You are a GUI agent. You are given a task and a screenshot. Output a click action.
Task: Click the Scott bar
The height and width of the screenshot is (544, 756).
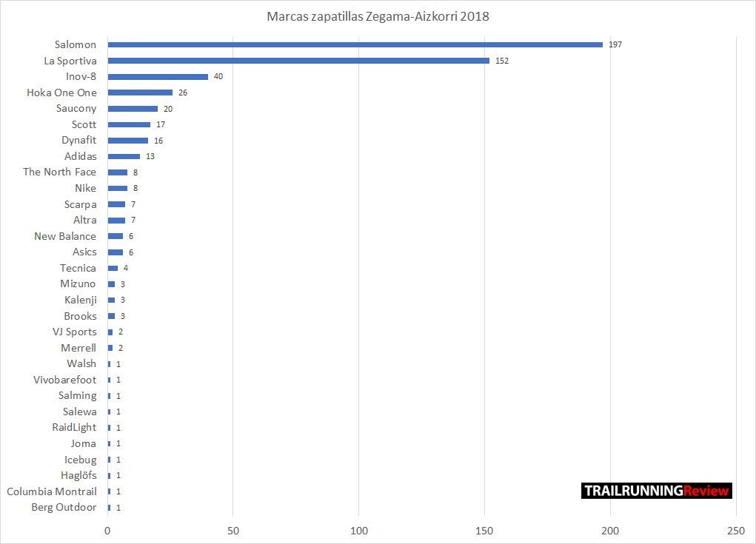[130, 124]
